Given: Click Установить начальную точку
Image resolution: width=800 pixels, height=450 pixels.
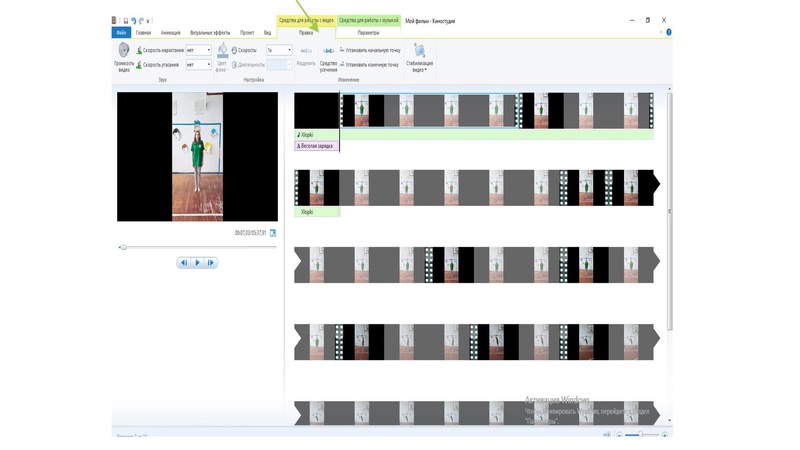Looking at the screenshot, I should click(x=372, y=50).
